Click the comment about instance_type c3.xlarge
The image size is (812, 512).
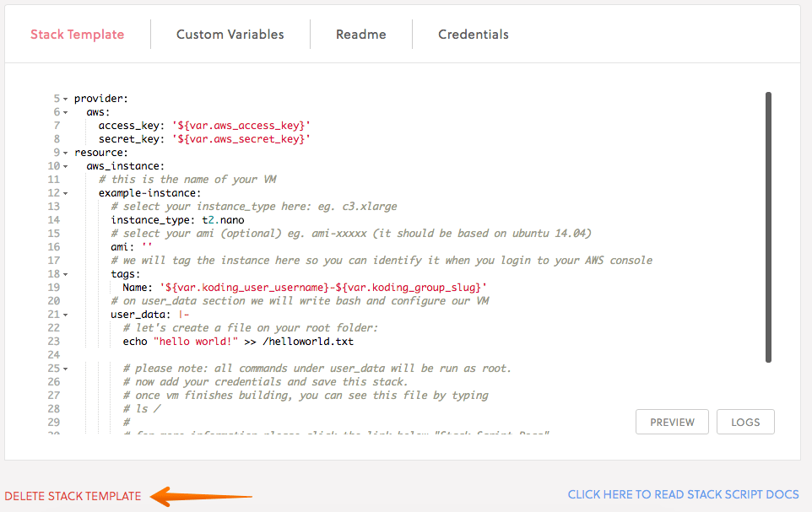[x=254, y=206]
